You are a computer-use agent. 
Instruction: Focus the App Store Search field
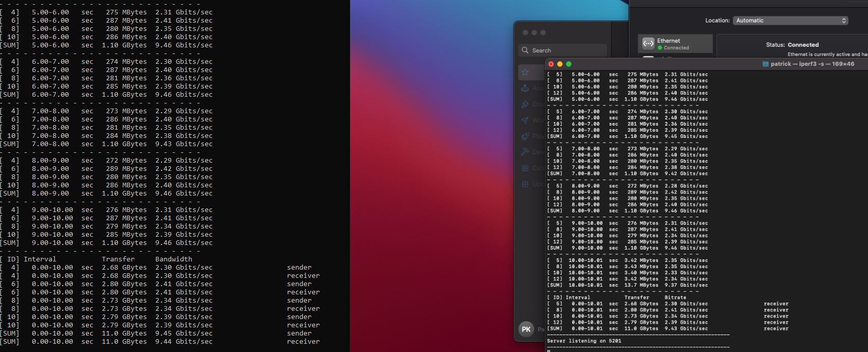click(x=563, y=50)
